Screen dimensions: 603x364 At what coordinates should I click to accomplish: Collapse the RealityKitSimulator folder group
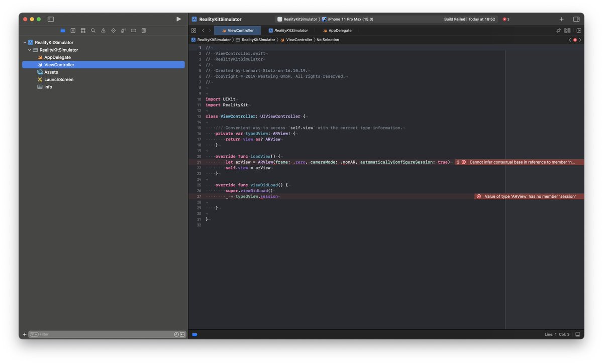pos(30,50)
